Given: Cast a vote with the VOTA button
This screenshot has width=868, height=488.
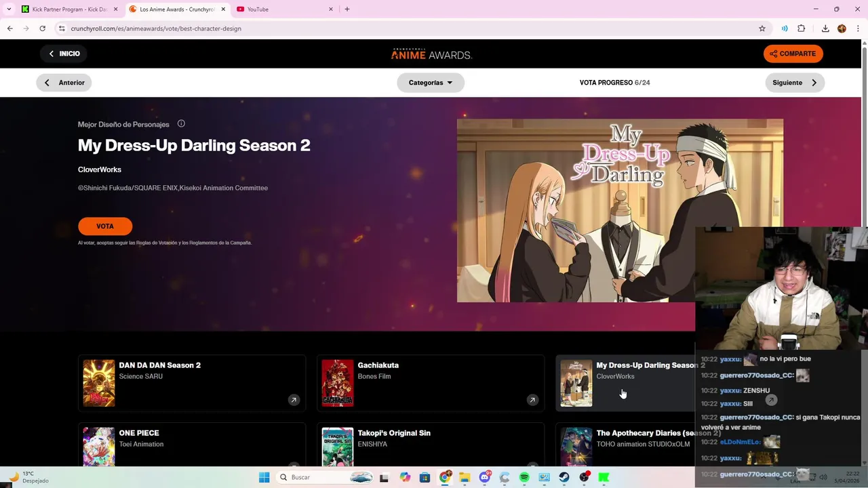Looking at the screenshot, I should pyautogui.click(x=105, y=226).
